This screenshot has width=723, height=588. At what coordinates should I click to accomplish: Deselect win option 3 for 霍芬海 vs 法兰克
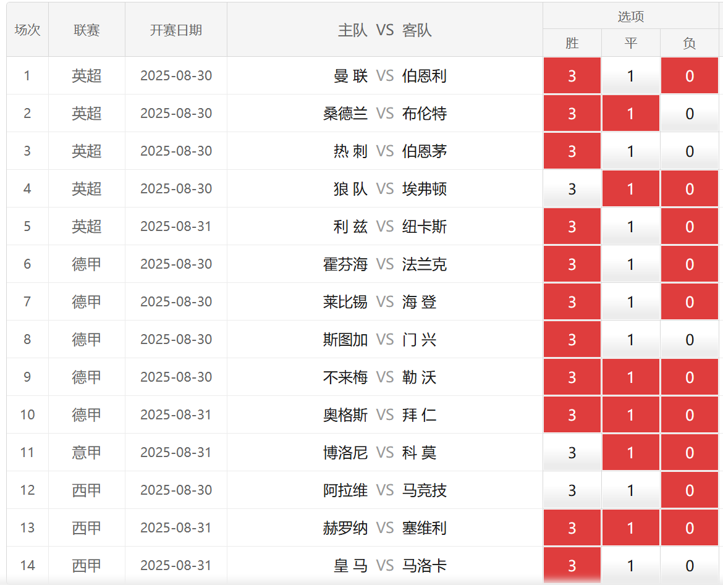pyautogui.click(x=572, y=264)
